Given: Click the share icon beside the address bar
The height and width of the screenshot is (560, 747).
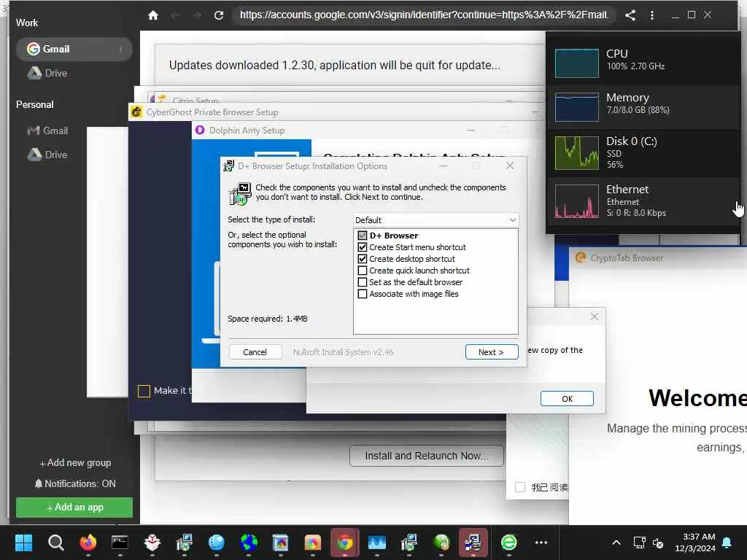Looking at the screenshot, I should pos(630,15).
